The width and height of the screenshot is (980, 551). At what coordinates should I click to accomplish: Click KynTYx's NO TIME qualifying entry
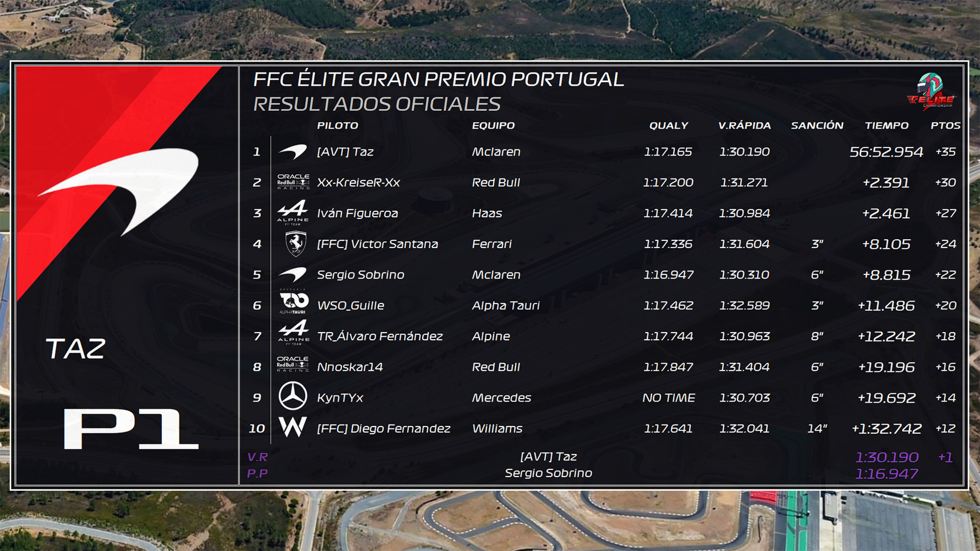click(x=669, y=397)
